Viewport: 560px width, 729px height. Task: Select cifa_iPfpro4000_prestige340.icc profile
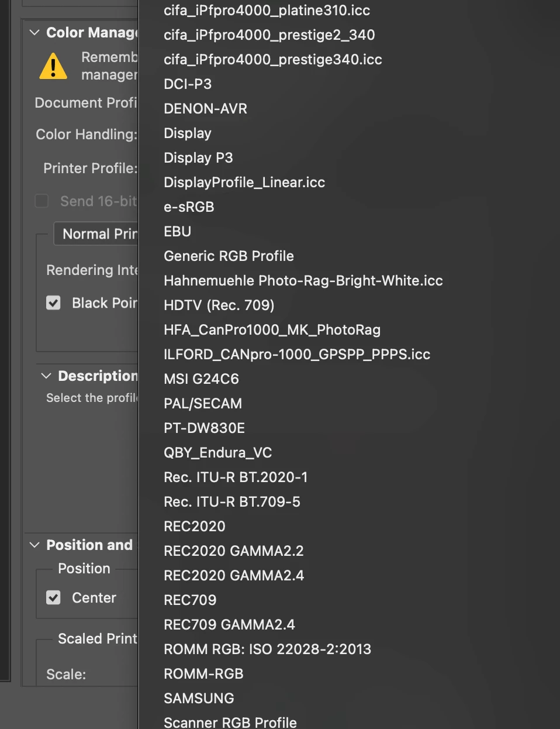point(272,60)
